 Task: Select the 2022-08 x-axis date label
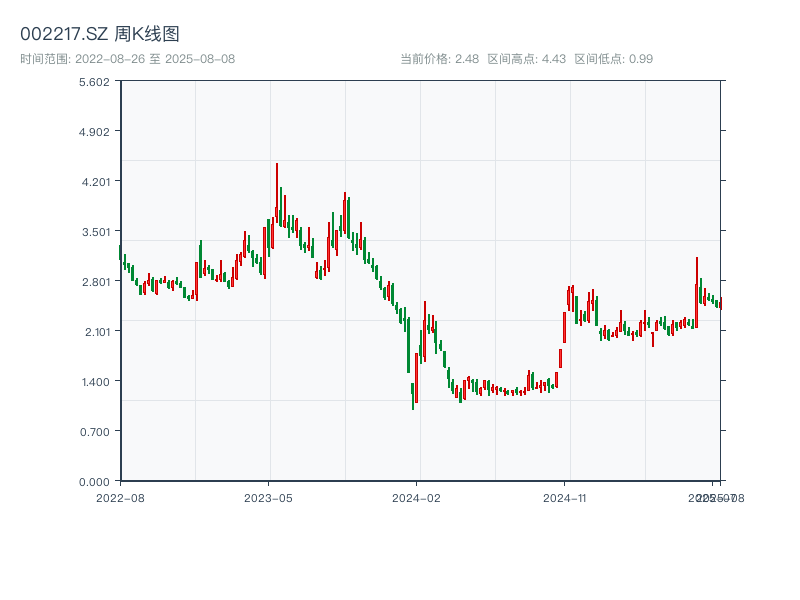click(x=120, y=497)
